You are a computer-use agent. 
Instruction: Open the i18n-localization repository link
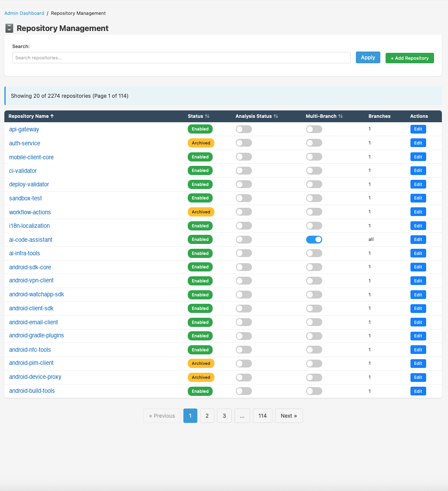click(x=29, y=226)
